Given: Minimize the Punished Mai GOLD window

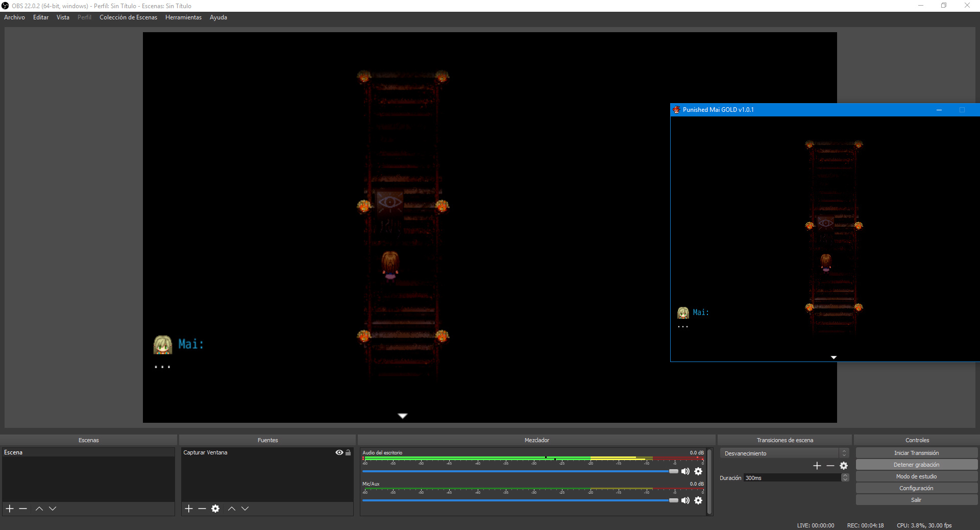Looking at the screenshot, I should coord(939,110).
